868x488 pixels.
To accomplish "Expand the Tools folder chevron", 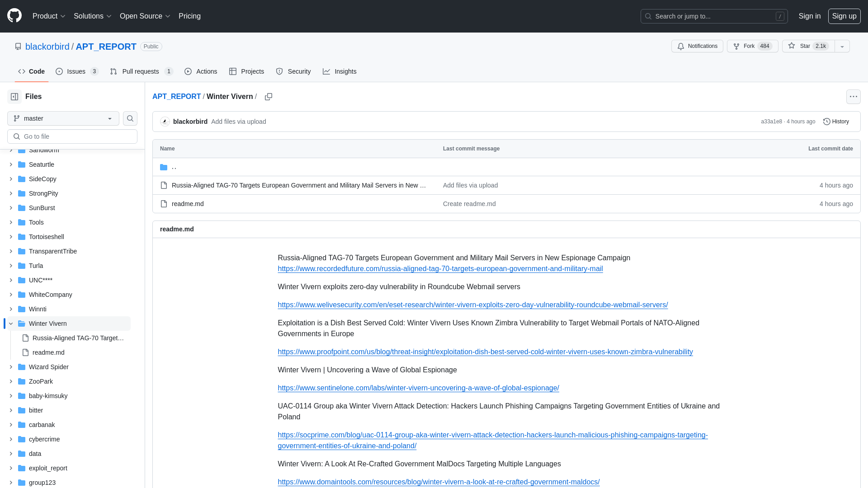I will pyautogui.click(x=11, y=222).
